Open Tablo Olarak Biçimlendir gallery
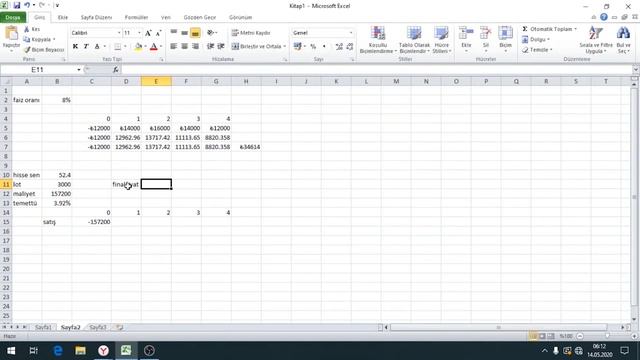This screenshot has height=360, width=640. coord(414,40)
